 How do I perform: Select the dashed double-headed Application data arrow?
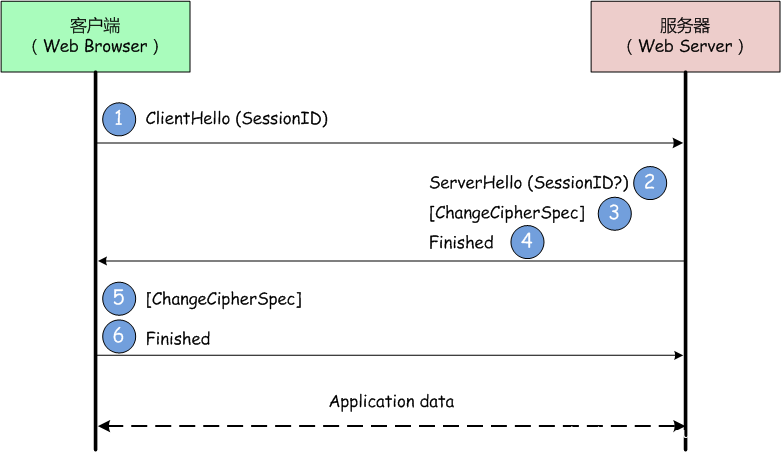tap(391, 426)
